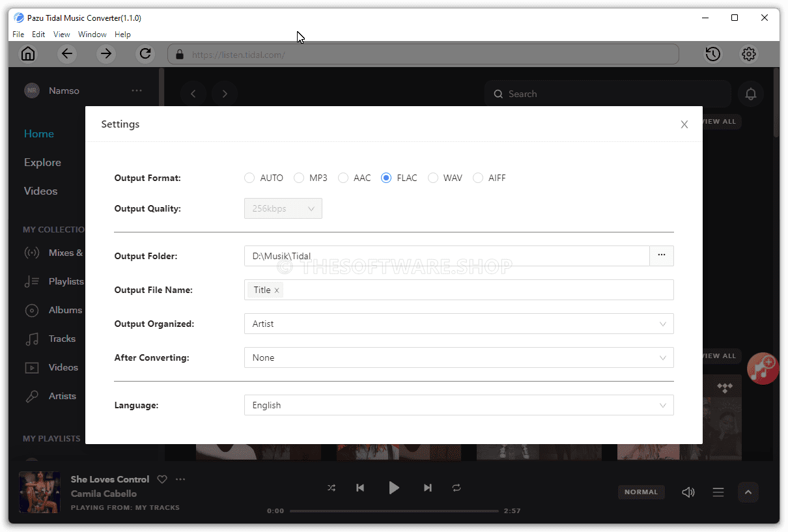
Task: Toggle shuffle playback
Action: pyautogui.click(x=331, y=488)
